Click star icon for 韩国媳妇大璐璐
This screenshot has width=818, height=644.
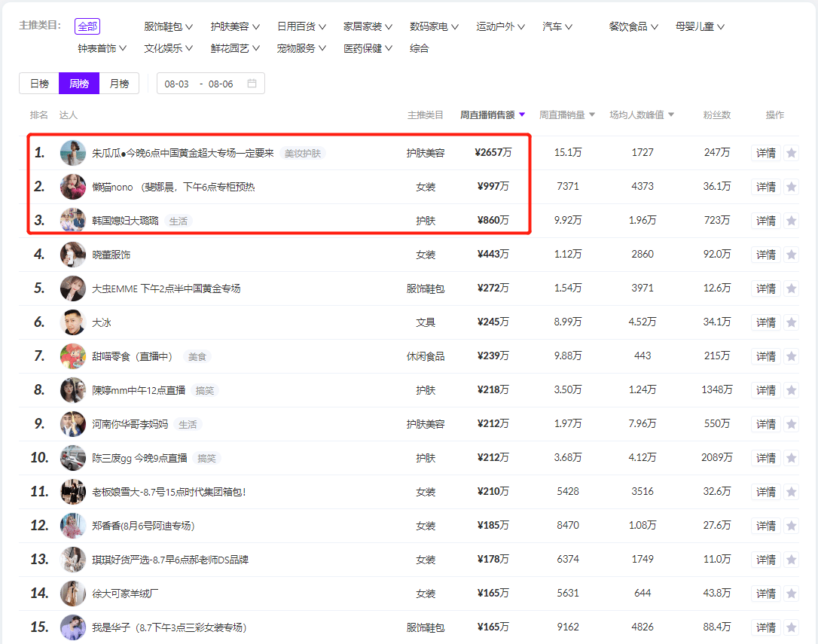pos(791,221)
